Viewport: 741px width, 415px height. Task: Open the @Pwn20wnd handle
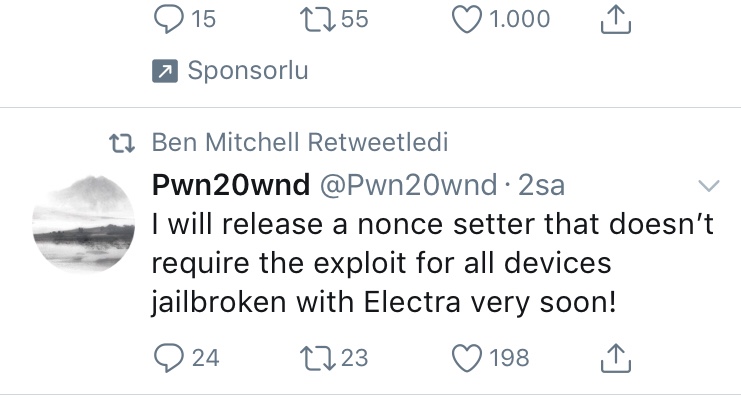point(406,185)
